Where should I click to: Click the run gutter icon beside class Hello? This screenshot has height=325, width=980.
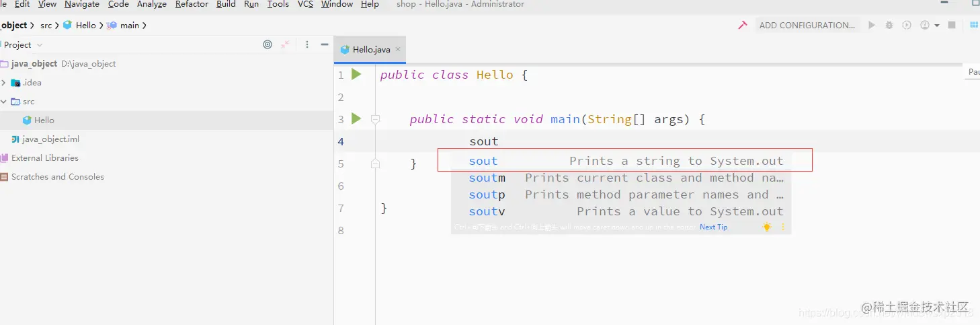(357, 74)
